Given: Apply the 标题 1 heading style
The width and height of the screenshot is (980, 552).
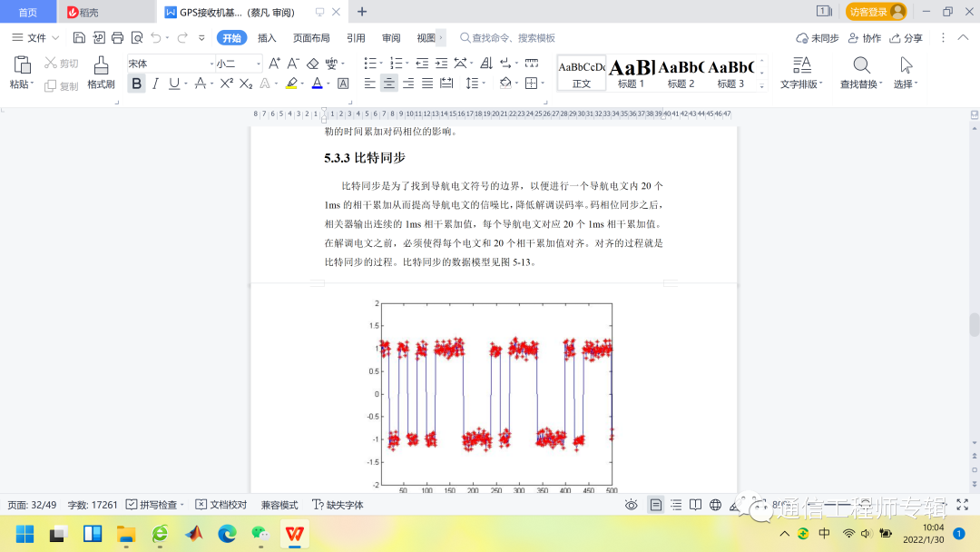Looking at the screenshot, I should pyautogui.click(x=632, y=74).
